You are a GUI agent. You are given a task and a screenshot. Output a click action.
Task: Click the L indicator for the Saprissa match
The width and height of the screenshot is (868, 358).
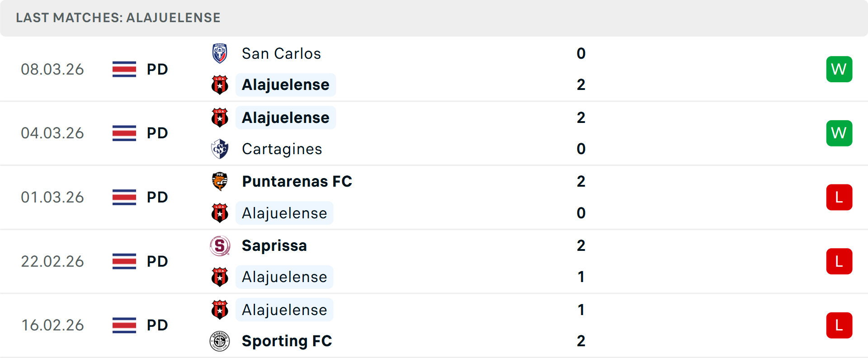pyautogui.click(x=839, y=261)
